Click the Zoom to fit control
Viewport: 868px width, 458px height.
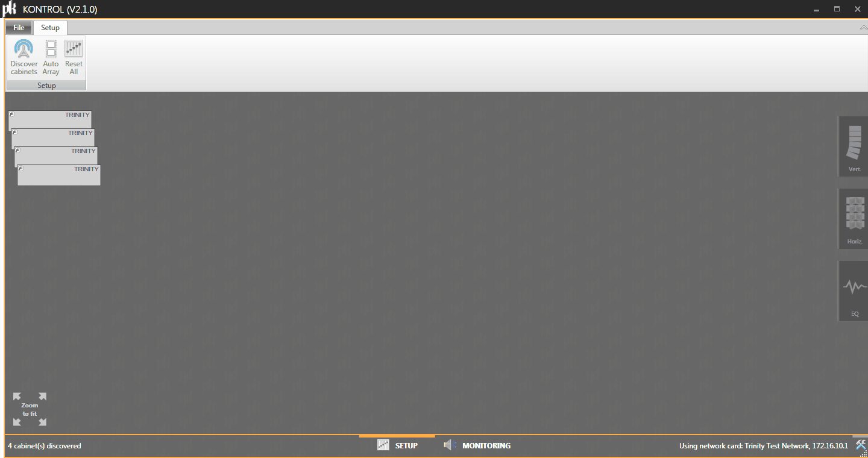click(x=30, y=409)
